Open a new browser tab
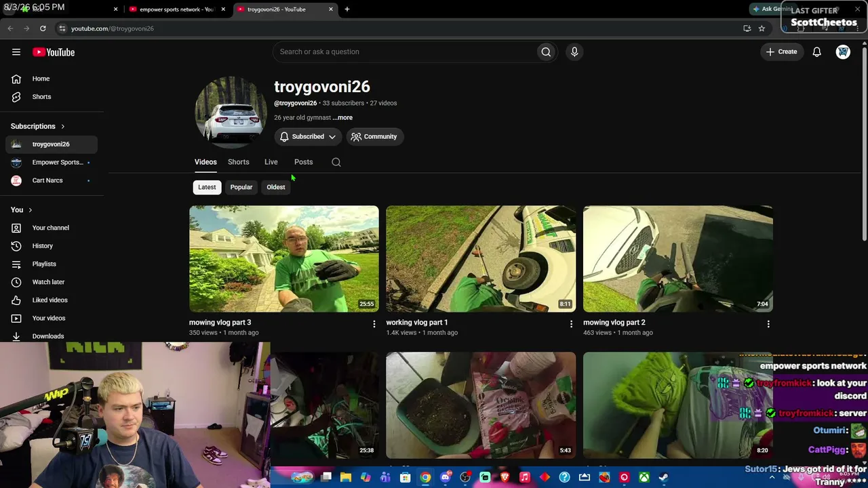Viewport: 868px width, 488px height. (347, 9)
